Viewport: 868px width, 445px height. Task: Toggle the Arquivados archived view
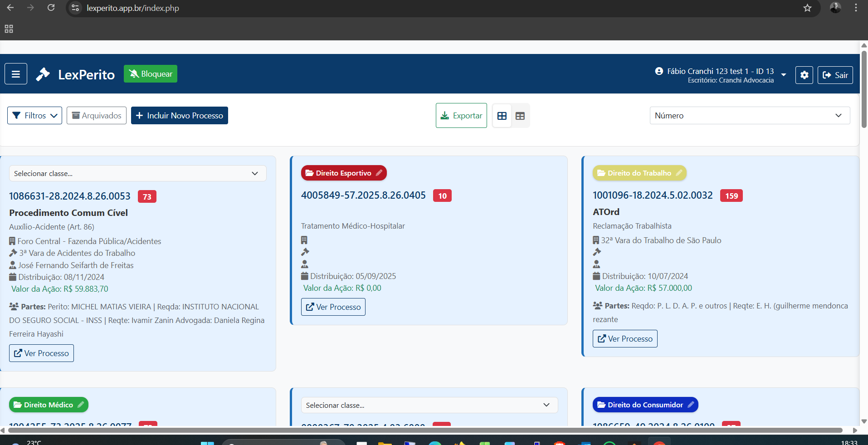coord(96,115)
